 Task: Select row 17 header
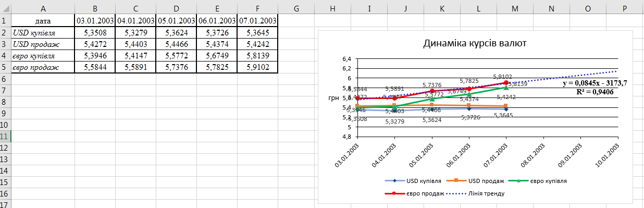(x=5, y=204)
